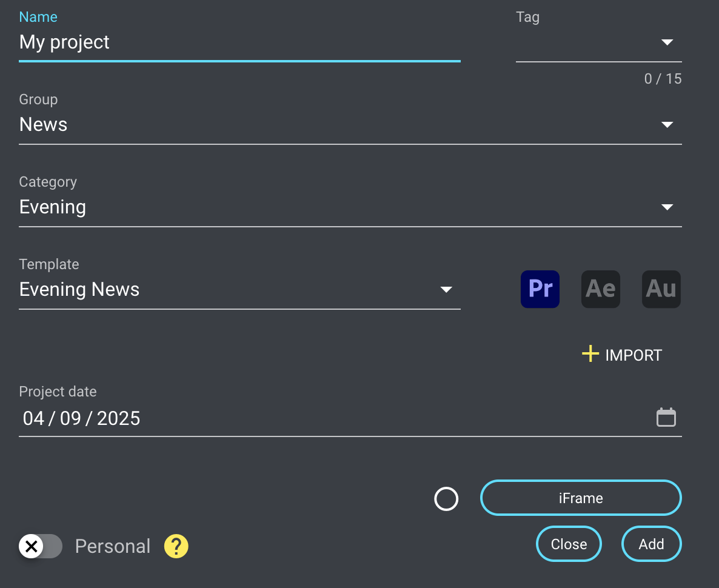Click the Evening News template value
This screenshot has width=719, height=588.
(79, 290)
